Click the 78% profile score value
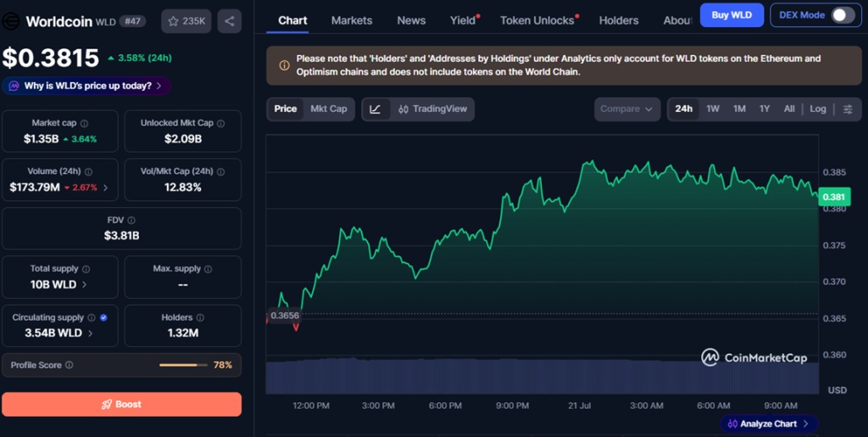 [x=223, y=365]
